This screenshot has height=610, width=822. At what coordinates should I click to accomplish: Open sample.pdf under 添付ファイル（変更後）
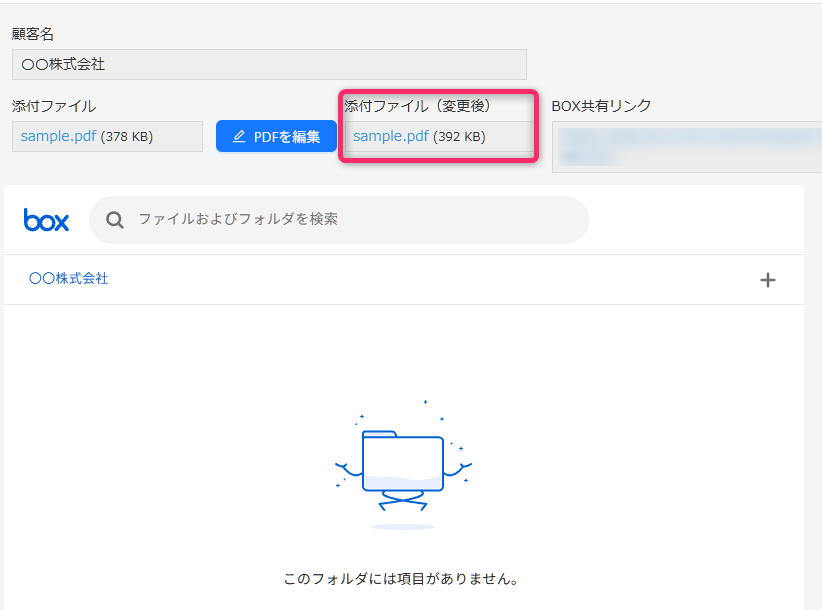point(391,136)
